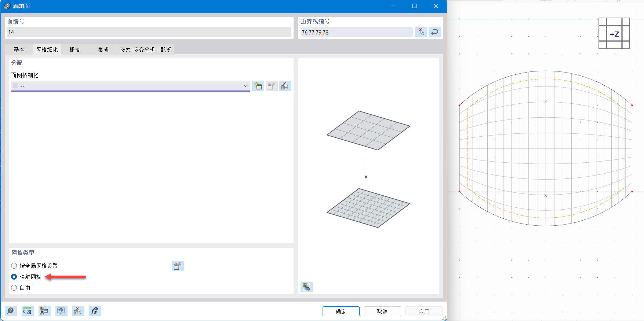This screenshot has width=644, height=321.
Task: Click the app icon in title bar
Action: (7, 6)
